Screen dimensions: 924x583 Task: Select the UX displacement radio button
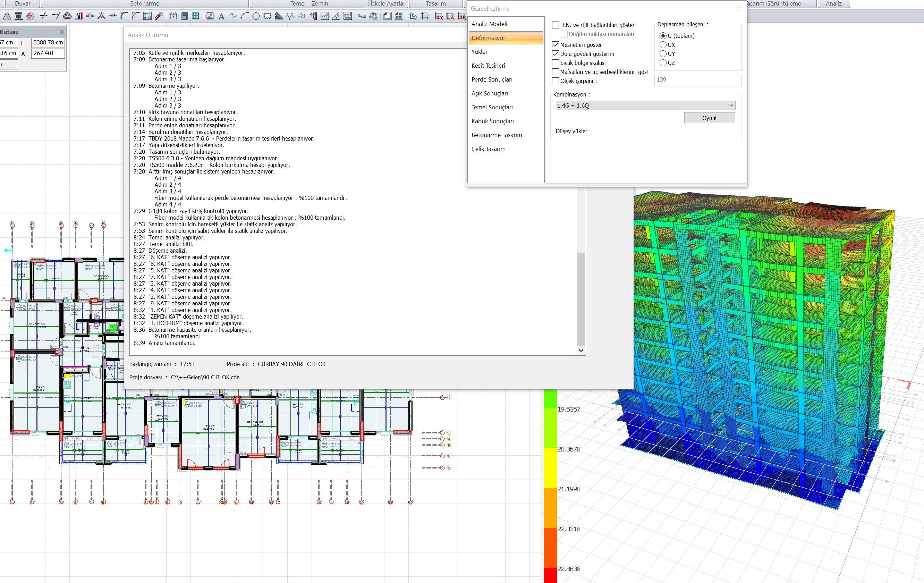coord(663,44)
